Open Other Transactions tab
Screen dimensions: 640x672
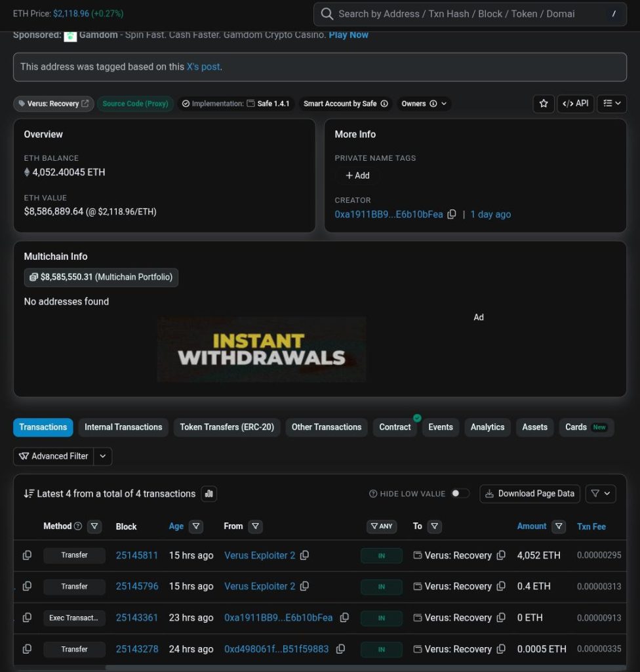[x=327, y=427]
